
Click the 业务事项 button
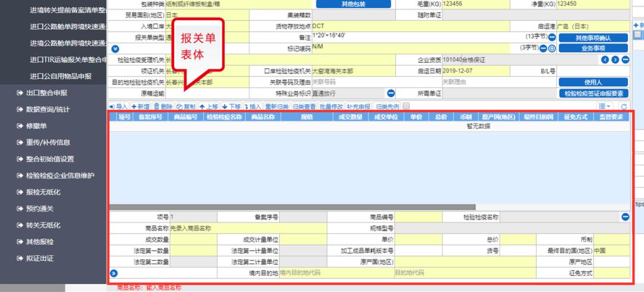click(593, 48)
